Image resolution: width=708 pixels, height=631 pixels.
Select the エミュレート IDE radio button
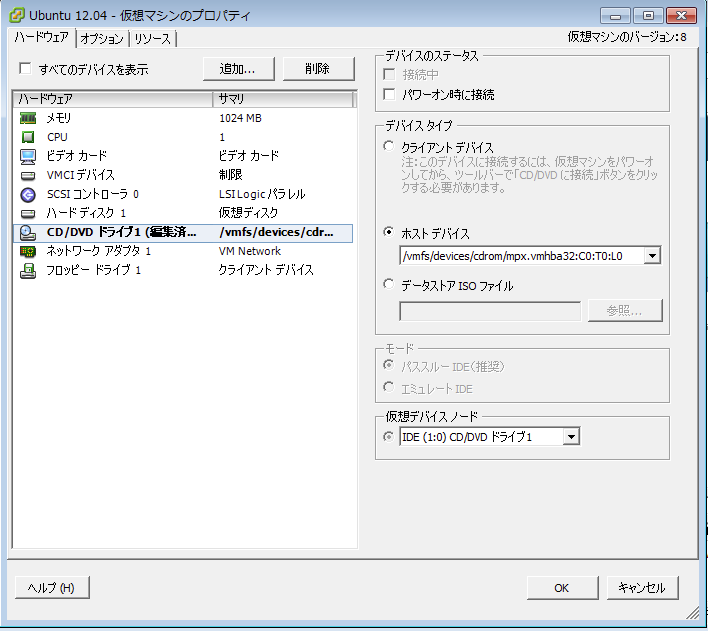click(x=388, y=387)
